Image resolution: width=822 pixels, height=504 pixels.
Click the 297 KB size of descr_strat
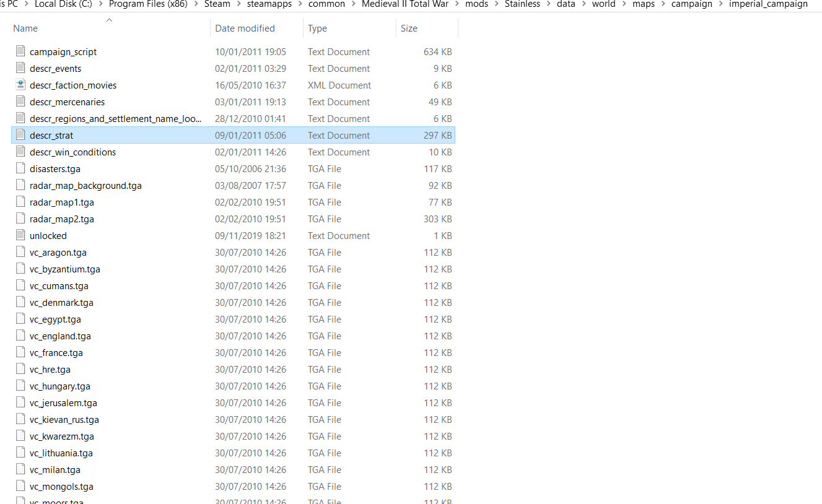(437, 135)
